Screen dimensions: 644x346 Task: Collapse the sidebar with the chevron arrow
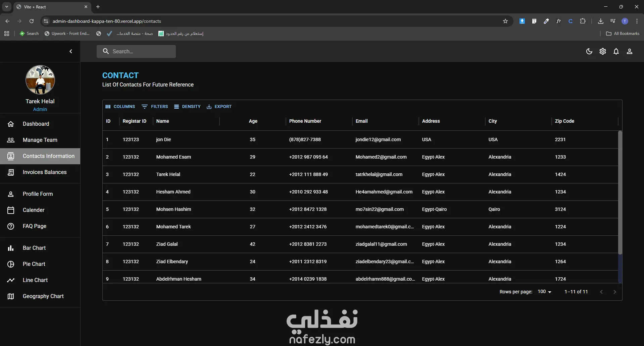point(71,51)
